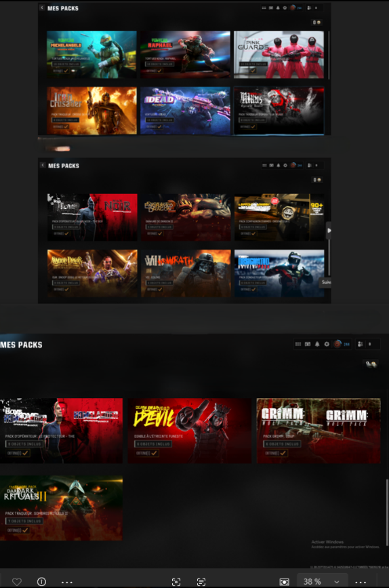389x588 pixels.
Task: Click back arrow beside MES PACKS in top screenshot
Action: click(42, 7)
